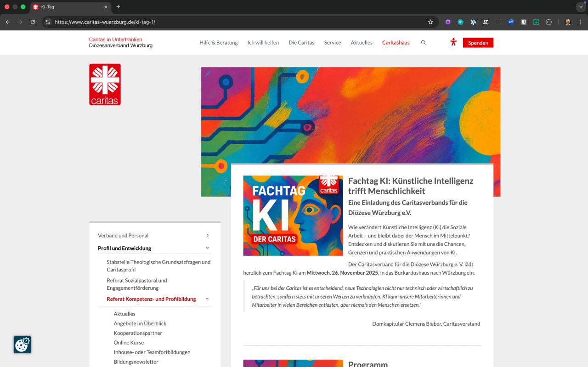This screenshot has height=367, width=588.
Task: Open the Chrome profile avatar
Action: [x=568, y=22]
